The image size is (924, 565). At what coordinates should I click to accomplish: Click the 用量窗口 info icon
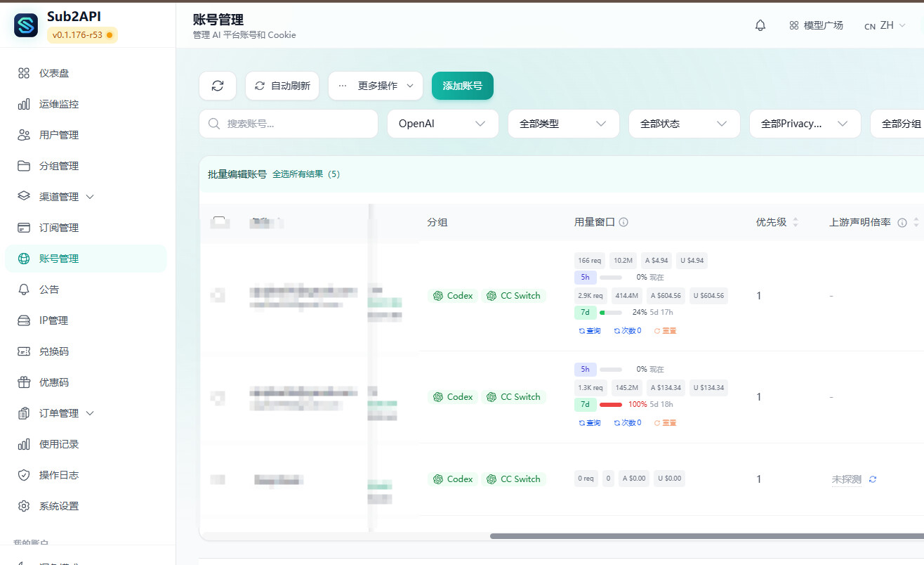(x=623, y=222)
